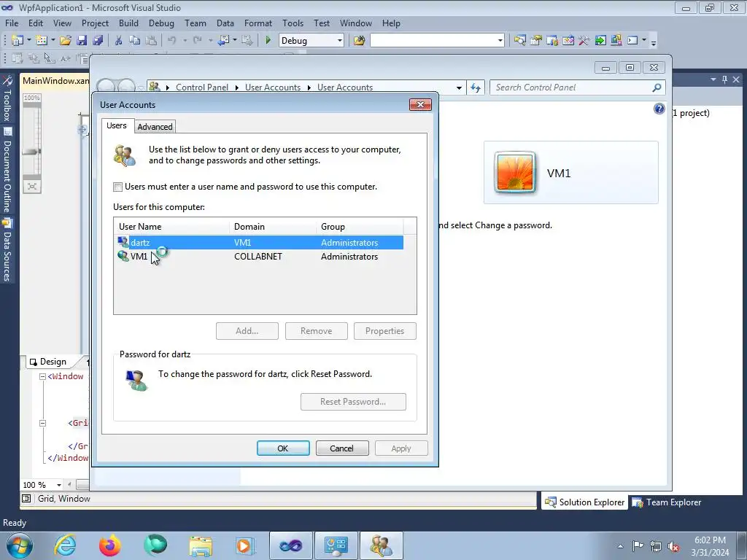Viewport: 747px width, 560px height.
Task: Open Windows Media Player from the taskbar
Action: point(244,545)
